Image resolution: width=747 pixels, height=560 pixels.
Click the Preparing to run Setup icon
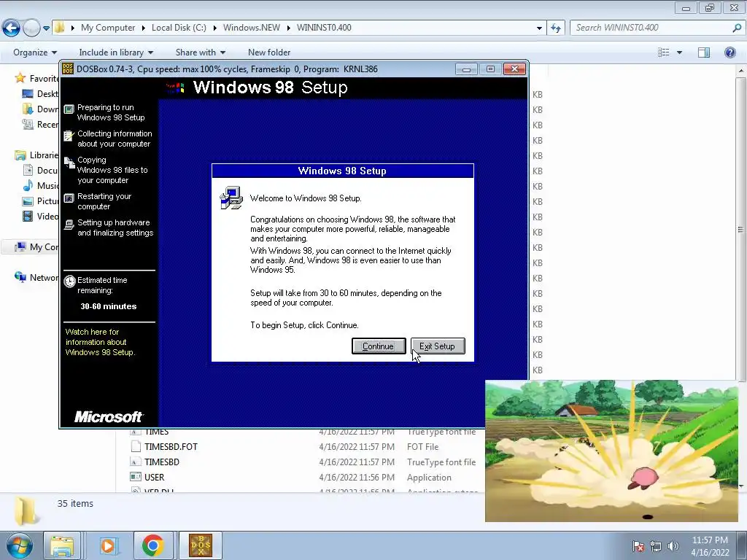click(x=69, y=109)
